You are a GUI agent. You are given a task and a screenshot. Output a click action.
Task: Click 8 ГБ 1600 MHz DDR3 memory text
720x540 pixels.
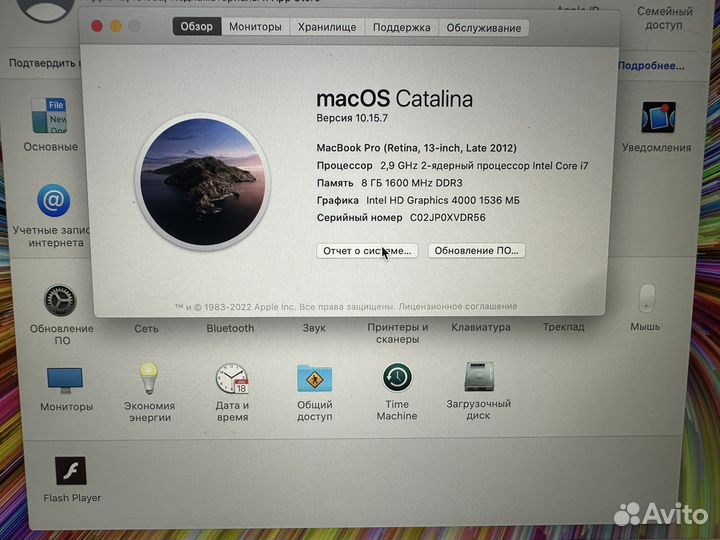(412, 183)
